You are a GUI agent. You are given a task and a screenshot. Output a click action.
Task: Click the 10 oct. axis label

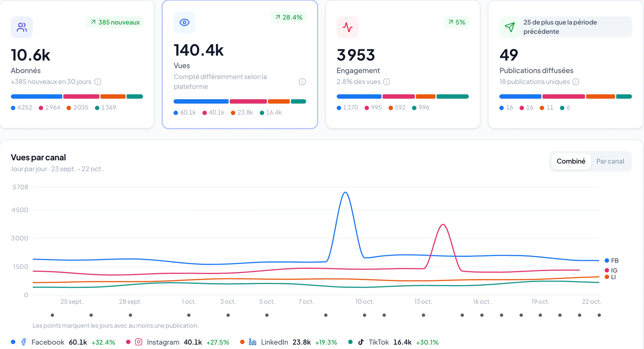pyautogui.click(x=365, y=302)
